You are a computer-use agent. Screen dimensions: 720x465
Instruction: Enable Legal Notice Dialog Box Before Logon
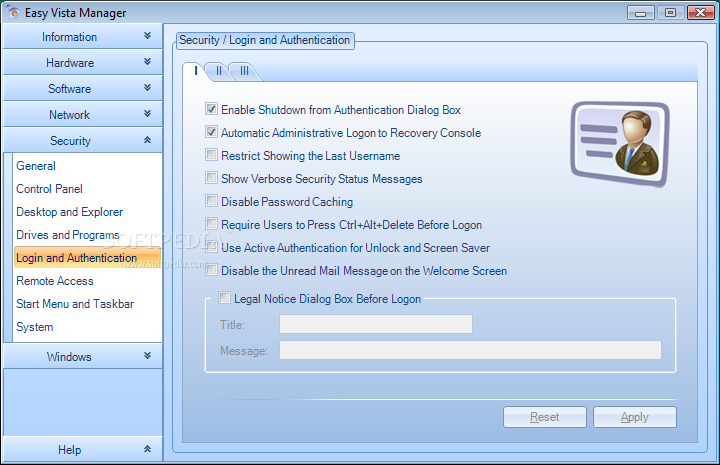224,298
